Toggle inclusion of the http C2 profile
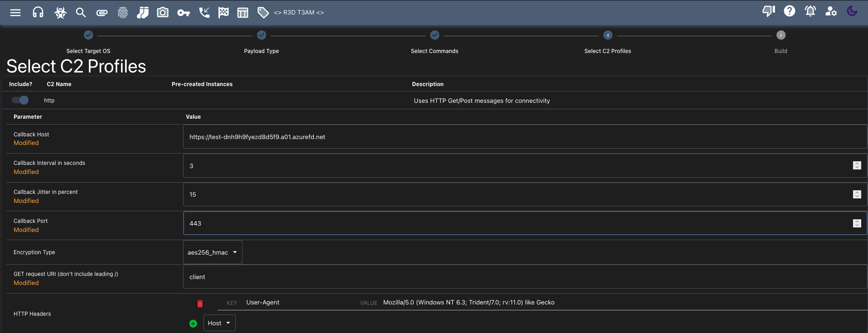 pyautogui.click(x=20, y=100)
